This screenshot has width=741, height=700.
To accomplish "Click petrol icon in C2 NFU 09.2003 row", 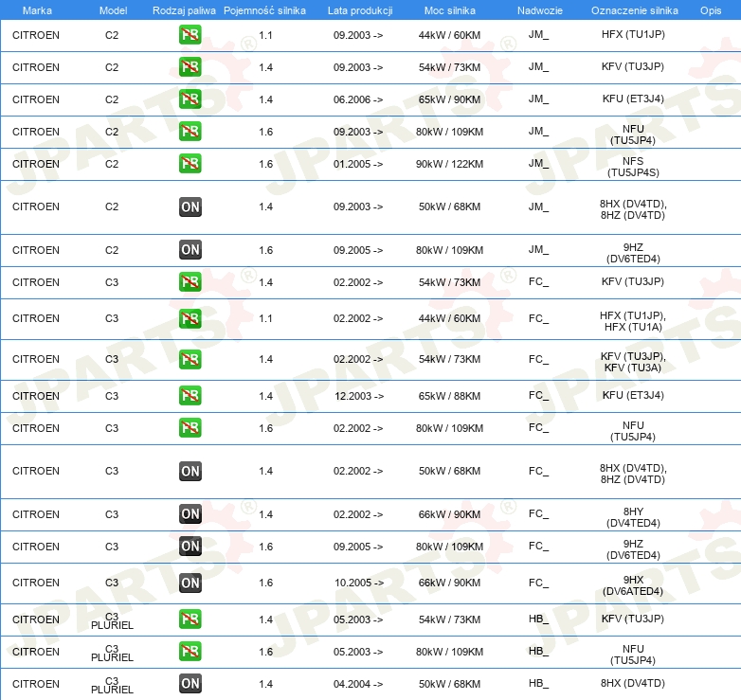I will 190,132.
